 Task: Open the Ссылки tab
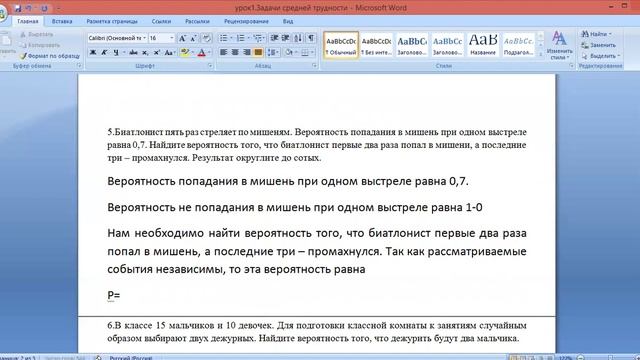pyautogui.click(x=161, y=21)
